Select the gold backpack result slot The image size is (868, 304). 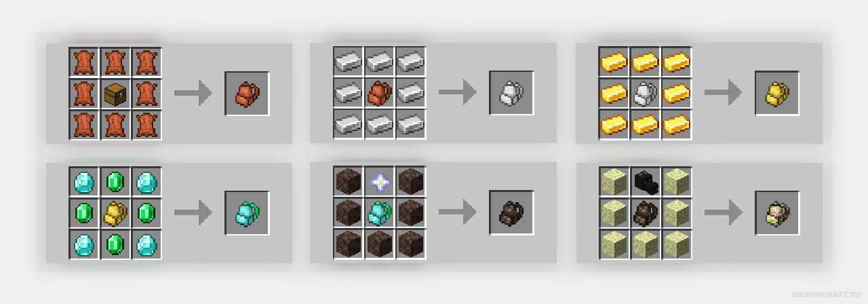click(777, 94)
